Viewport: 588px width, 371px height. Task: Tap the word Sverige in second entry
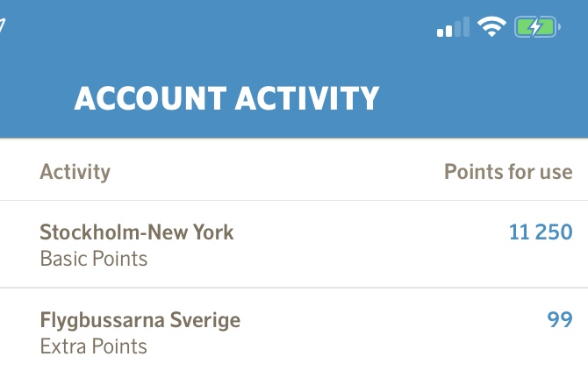tap(207, 320)
